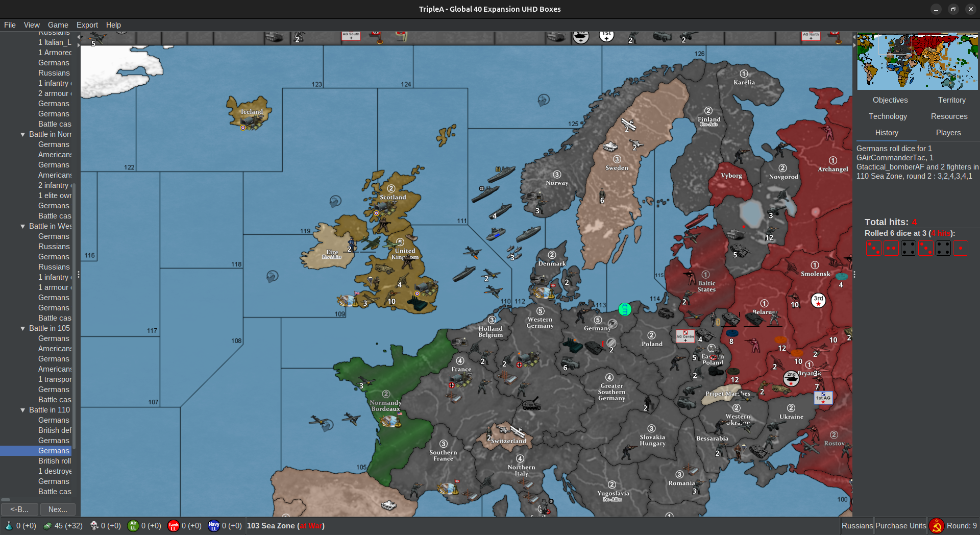Image resolution: width=980 pixels, height=535 pixels.
Task: Click the skull resource icon in status bar
Action: pos(94,526)
